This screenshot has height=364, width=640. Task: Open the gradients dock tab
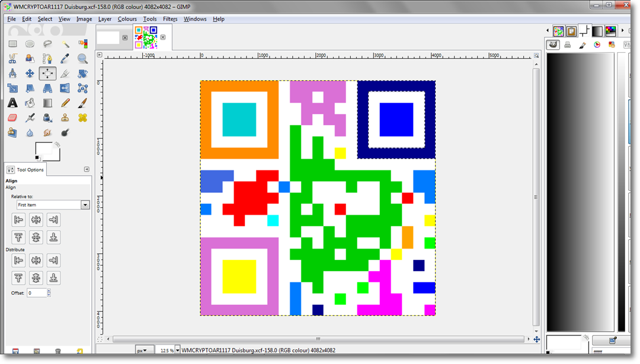tap(597, 31)
